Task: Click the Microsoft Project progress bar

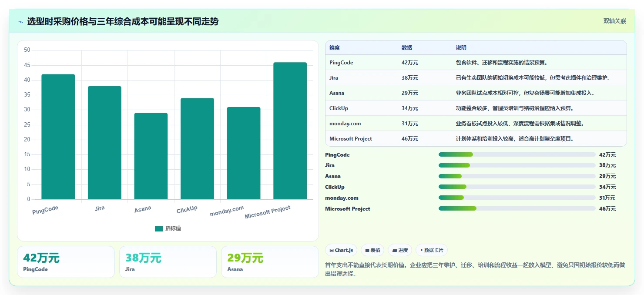Action: tap(517, 209)
